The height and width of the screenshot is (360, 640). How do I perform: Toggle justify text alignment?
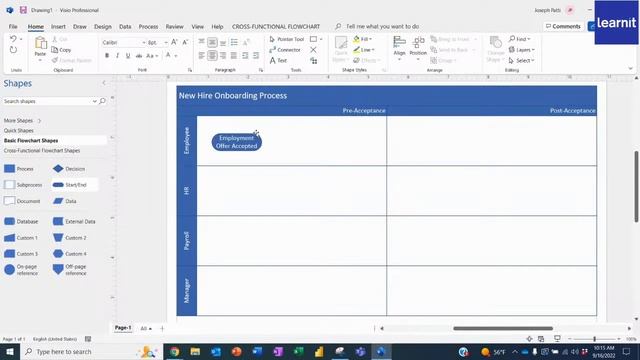(234, 55)
